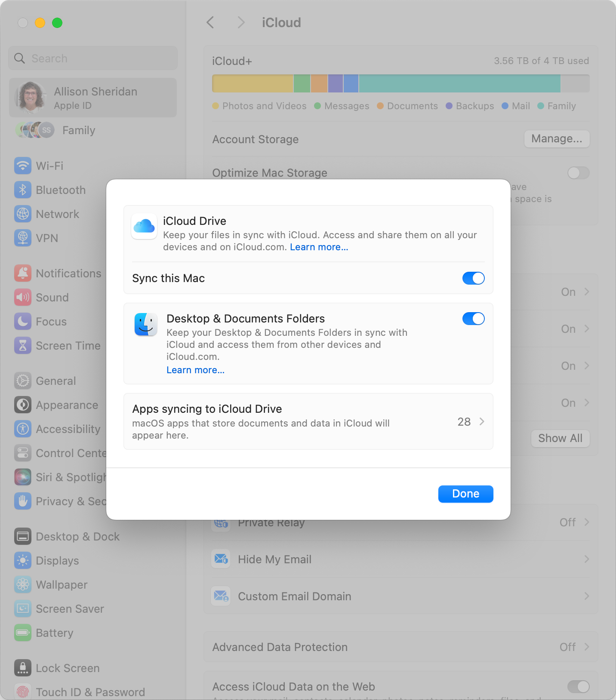Screen dimensions: 616x700
Task: Expand the Apps syncing to iCloud Drive list
Action: point(481,421)
